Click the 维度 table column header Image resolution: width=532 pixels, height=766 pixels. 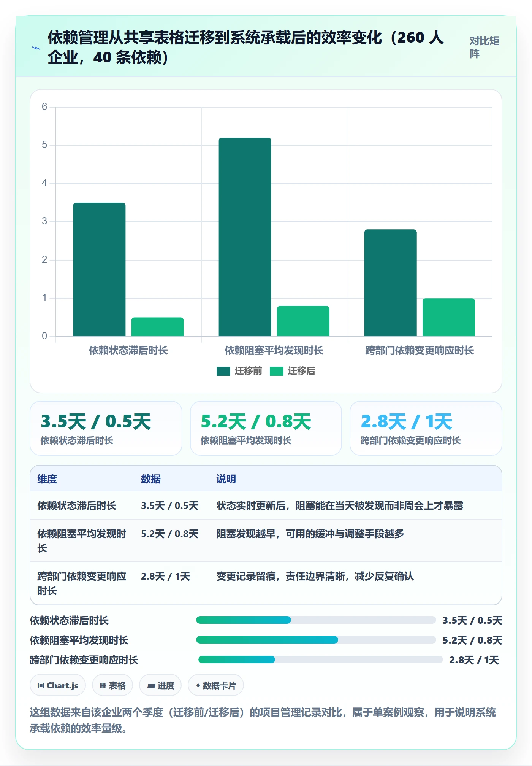(x=47, y=479)
